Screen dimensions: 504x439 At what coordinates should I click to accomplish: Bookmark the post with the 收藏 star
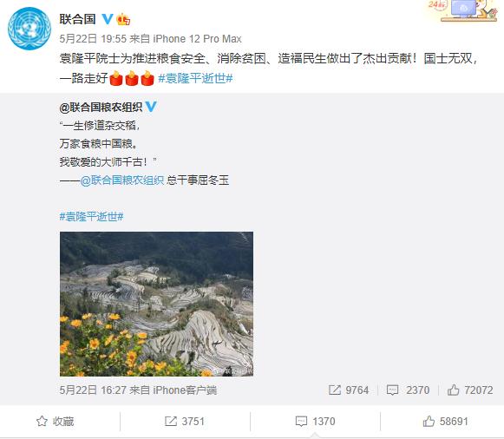[x=55, y=422]
